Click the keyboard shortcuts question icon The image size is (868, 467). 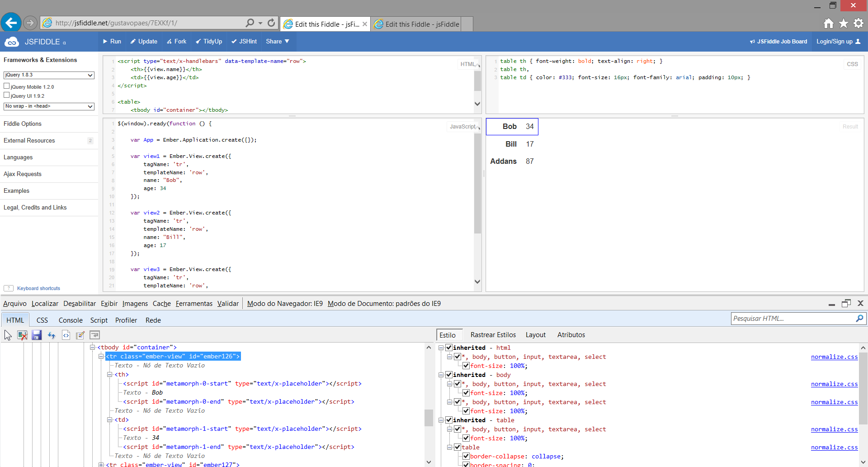(9, 288)
